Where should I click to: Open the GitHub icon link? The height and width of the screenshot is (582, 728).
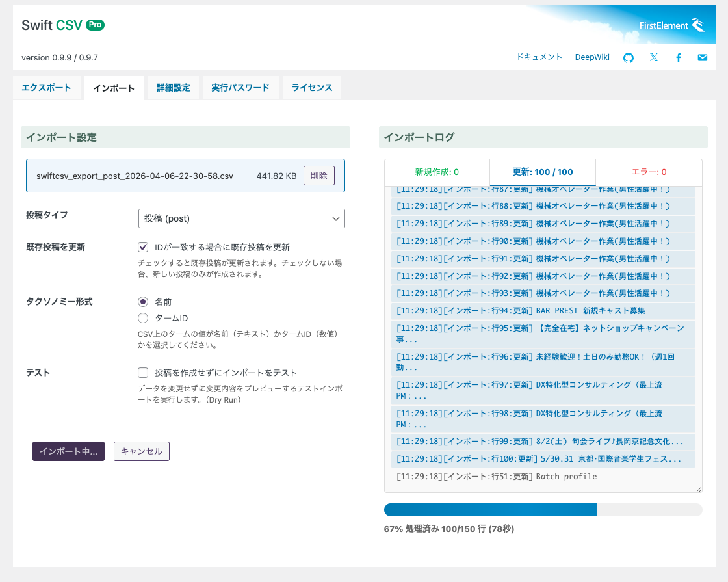[x=629, y=57]
